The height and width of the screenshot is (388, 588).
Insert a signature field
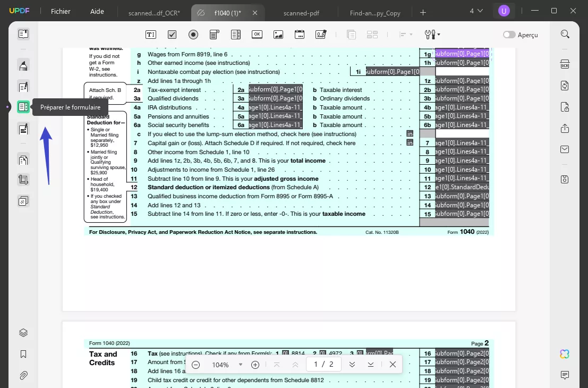pyautogui.click(x=321, y=34)
